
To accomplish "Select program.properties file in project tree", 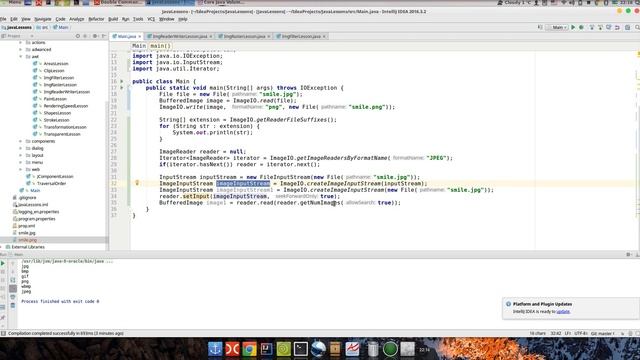I will click(x=37, y=219).
